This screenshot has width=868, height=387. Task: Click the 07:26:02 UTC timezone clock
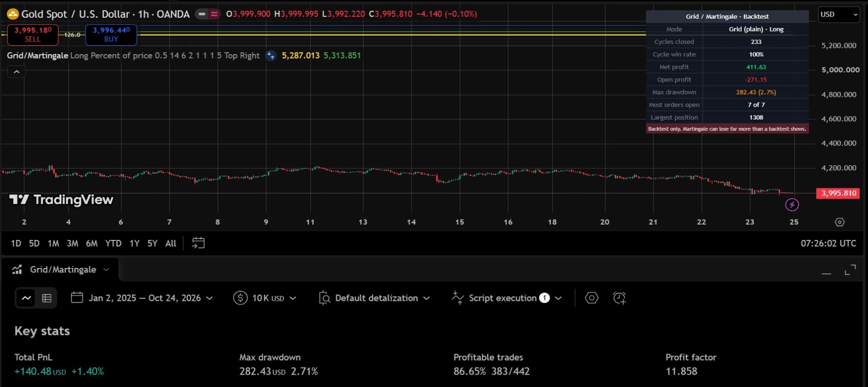(x=828, y=243)
